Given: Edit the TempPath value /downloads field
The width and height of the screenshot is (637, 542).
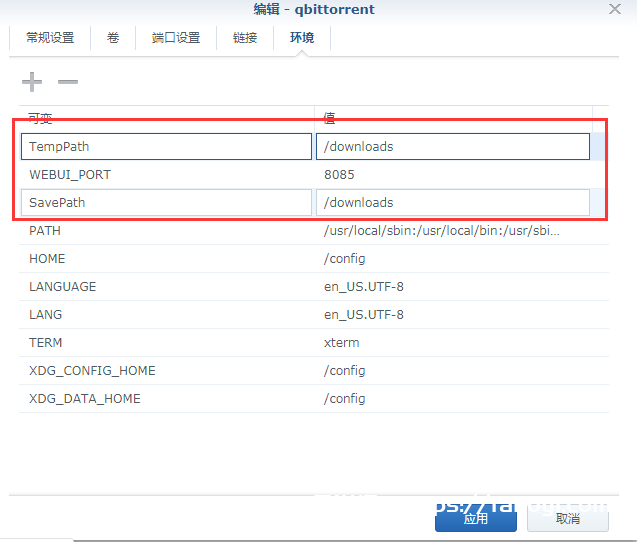Looking at the screenshot, I should [x=453, y=146].
